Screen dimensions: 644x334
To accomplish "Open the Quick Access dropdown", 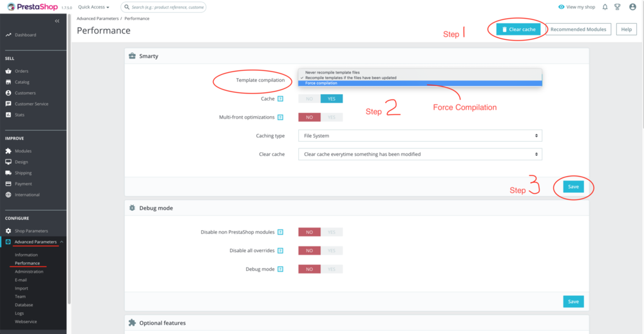I will tap(93, 7).
